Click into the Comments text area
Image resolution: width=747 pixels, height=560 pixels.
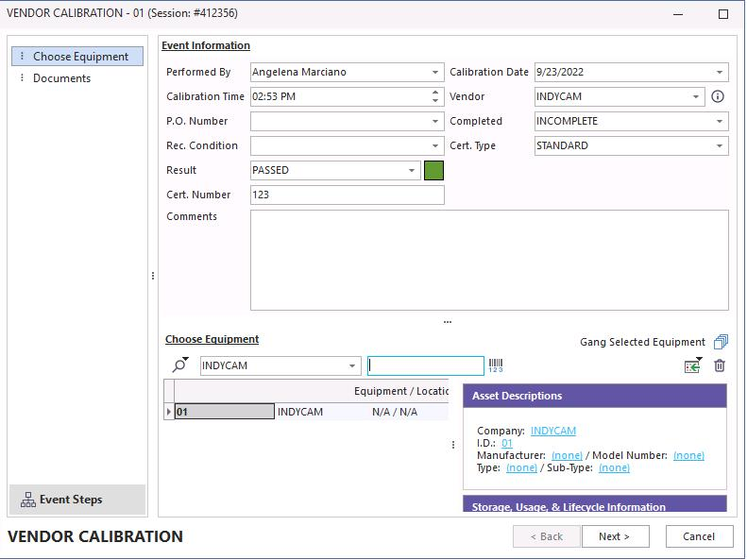489,260
